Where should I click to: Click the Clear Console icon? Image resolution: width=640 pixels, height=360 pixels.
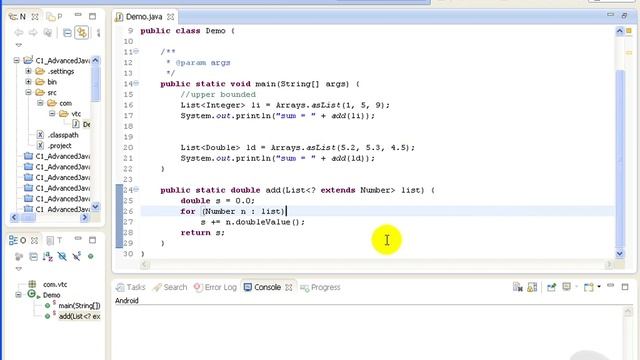(518, 287)
